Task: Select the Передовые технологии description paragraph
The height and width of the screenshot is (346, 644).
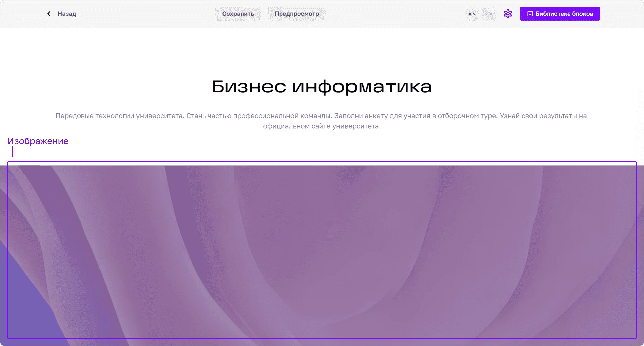Action: point(321,121)
